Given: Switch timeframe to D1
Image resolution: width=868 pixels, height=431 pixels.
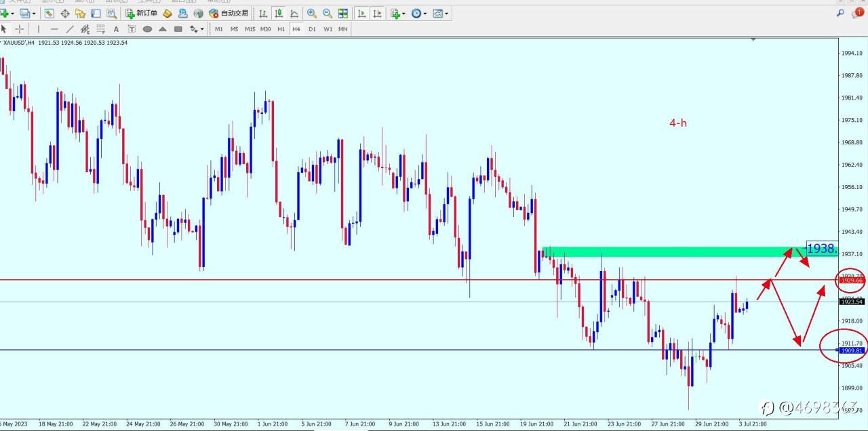Looking at the screenshot, I should tap(312, 29).
